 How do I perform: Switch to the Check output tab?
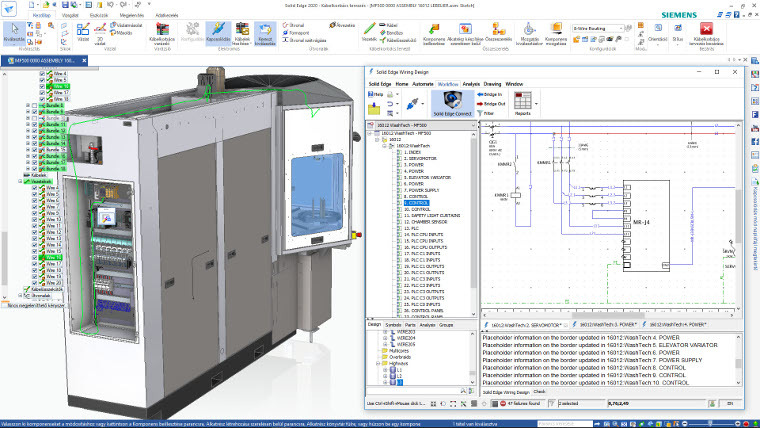[x=539, y=392]
